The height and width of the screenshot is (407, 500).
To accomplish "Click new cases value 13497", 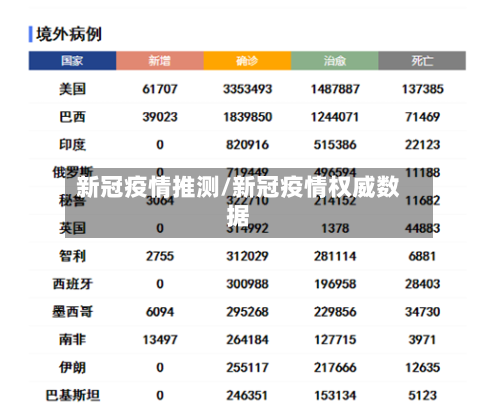I will 160,340.
